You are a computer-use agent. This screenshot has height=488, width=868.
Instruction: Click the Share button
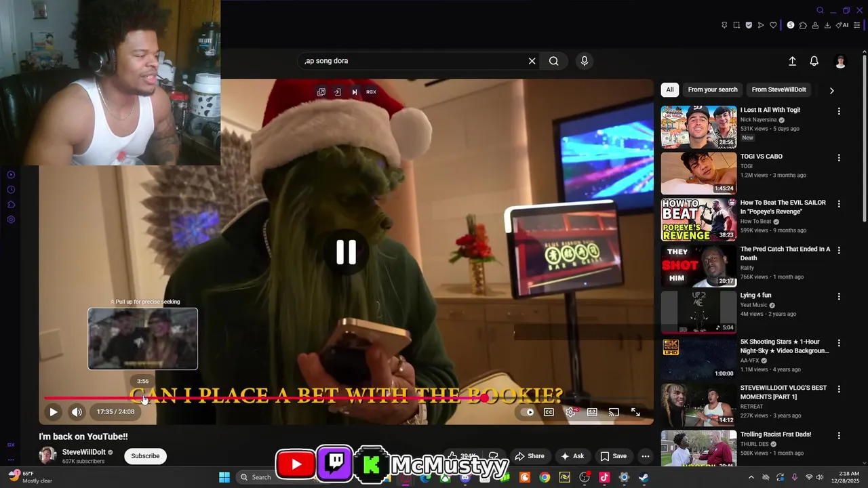(x=530, y=456)
